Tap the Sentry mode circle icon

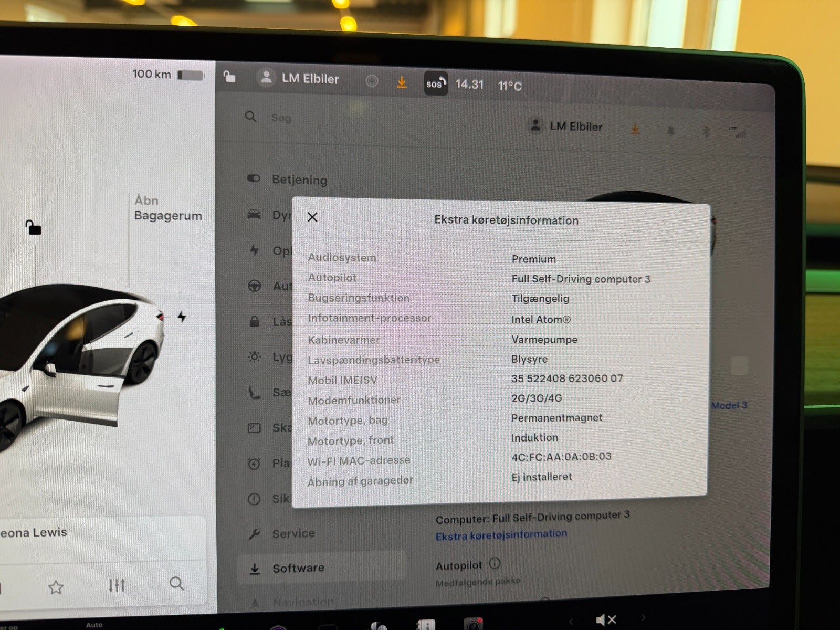pos(372,81)
